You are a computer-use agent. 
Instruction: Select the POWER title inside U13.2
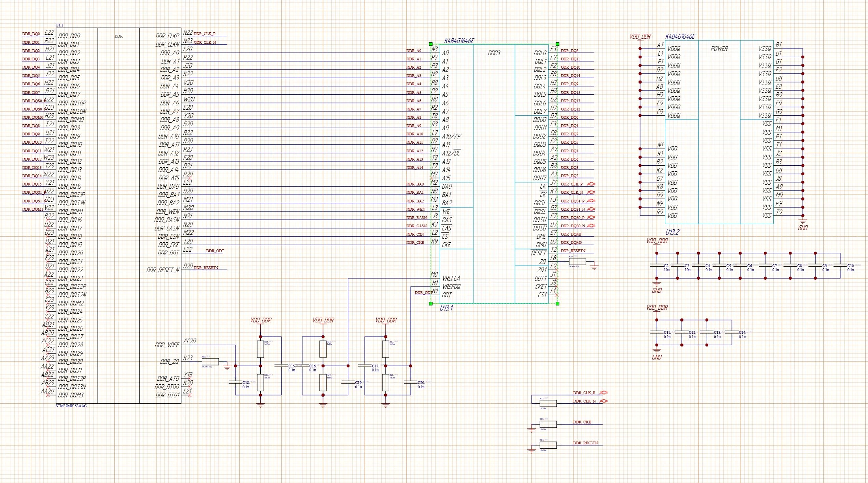pos(719,49)
